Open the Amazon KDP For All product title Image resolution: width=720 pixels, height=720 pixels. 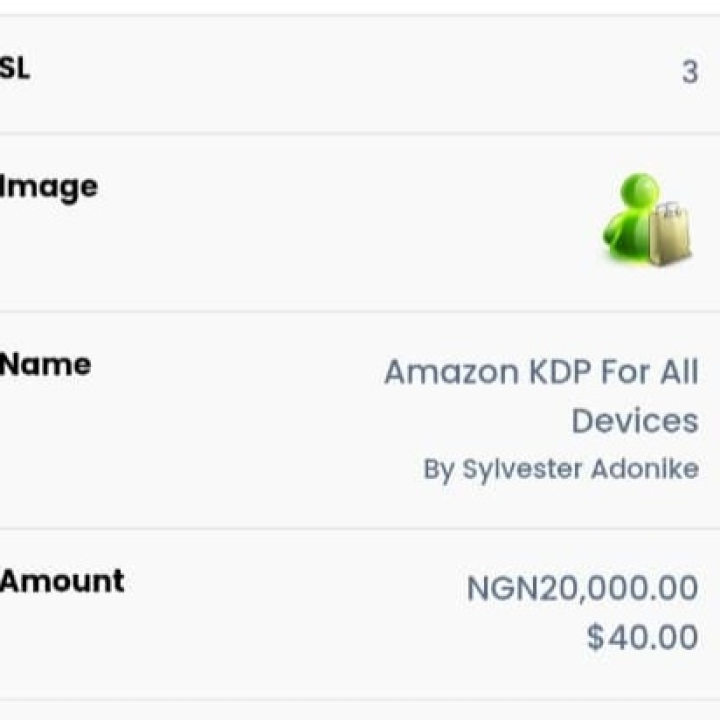tap(541, 396)
